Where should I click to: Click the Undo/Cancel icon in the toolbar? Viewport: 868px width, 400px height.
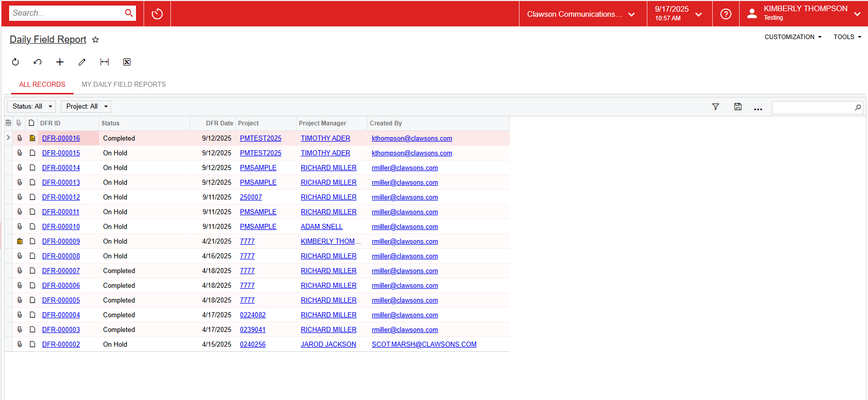[x=38, y=62]
